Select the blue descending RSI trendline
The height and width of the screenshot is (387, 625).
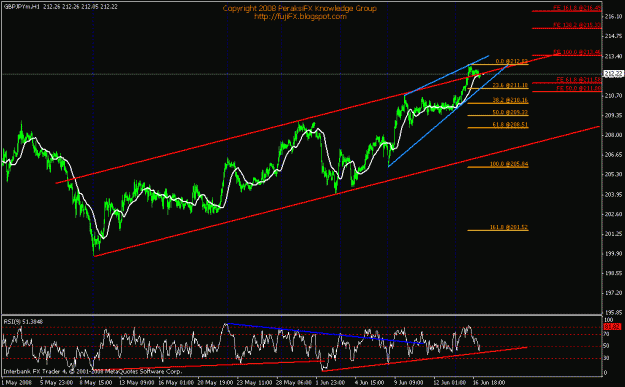click(325, 333)
